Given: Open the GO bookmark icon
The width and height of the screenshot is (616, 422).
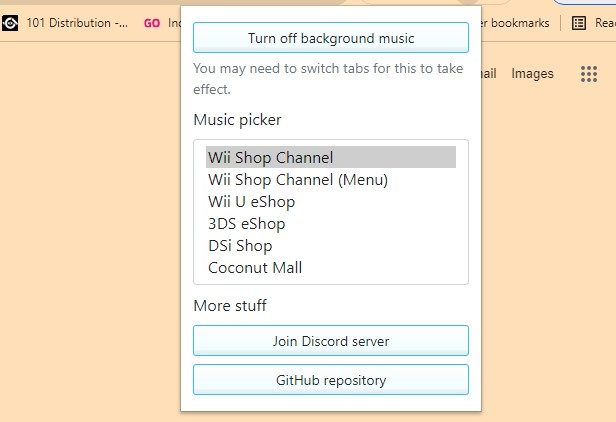Looking at the screenshot, I should click(152, 23).
